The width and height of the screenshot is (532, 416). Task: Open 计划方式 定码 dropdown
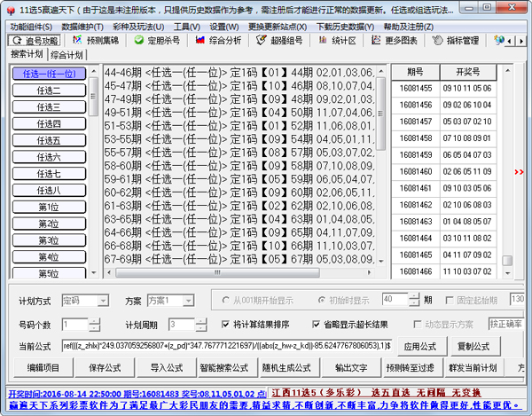103,301
